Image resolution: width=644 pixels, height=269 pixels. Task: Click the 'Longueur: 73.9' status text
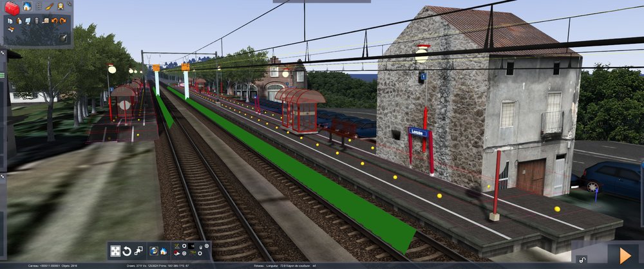(x=279, y=266)
